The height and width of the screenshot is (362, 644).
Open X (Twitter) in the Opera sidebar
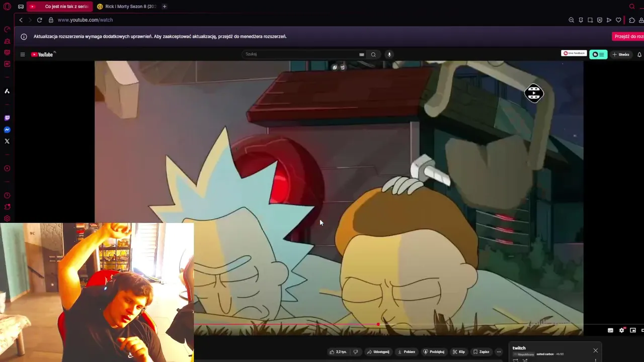click(7, 141)
